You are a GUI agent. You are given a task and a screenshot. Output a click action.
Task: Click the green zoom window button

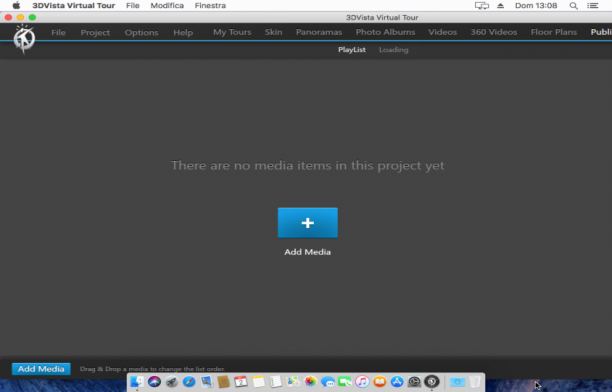32,17
